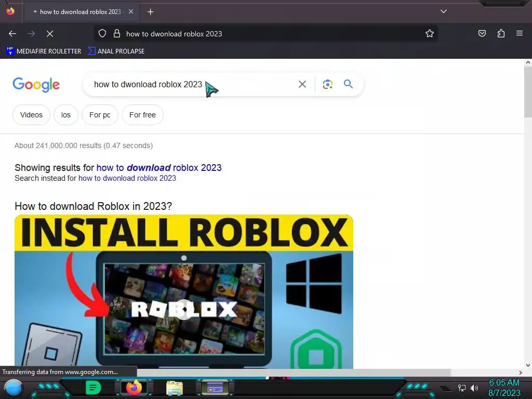Search instead for 'how to dwonload roblox 2023'
This screenshot has height=399, width=532.
point(127,178)
